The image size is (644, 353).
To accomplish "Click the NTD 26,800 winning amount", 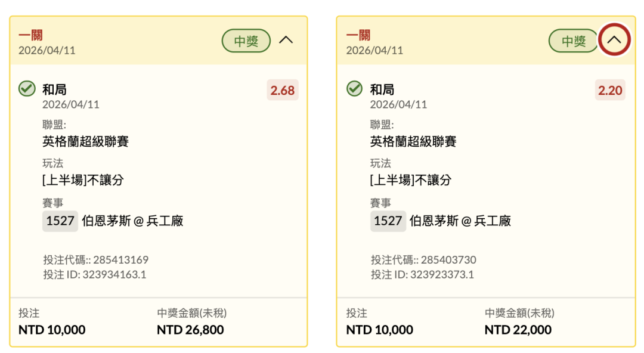I will [x=190, y=330].
